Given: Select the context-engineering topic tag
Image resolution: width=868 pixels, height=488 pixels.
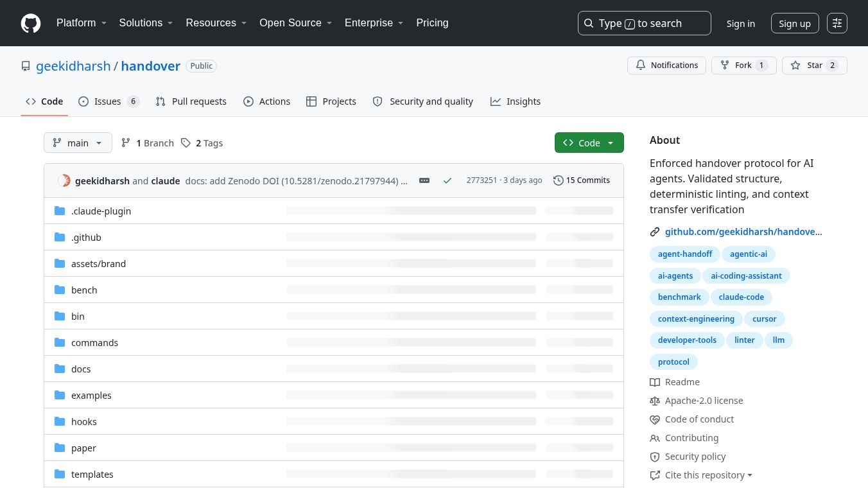Looking at the screenshot, I should [x=696, y=319].
